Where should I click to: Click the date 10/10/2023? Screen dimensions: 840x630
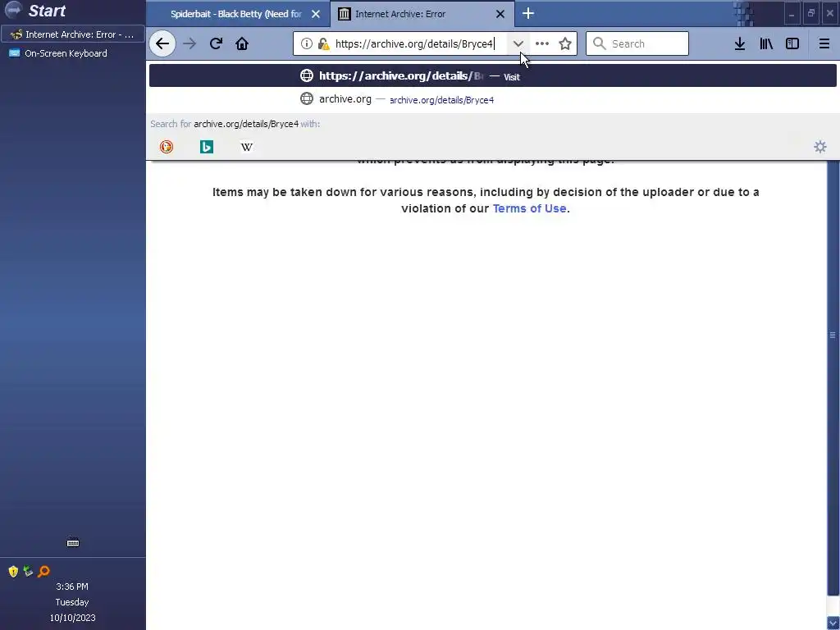coord(73,618)
